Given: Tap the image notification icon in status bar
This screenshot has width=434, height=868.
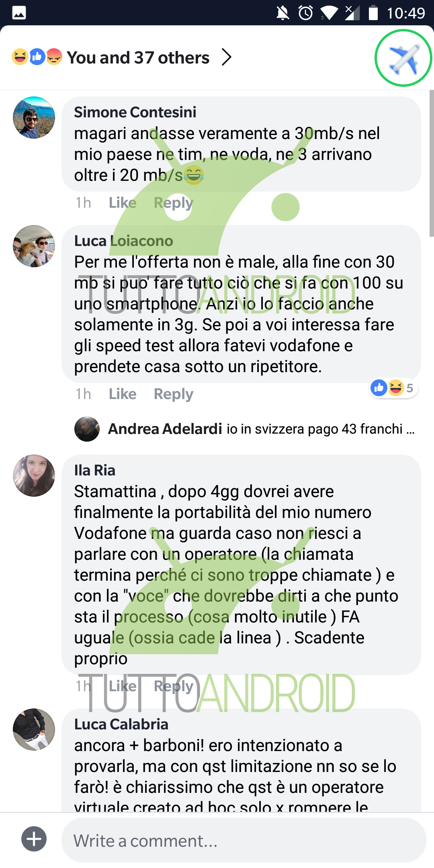Looking at the screenshot, I should click(19, 13).
